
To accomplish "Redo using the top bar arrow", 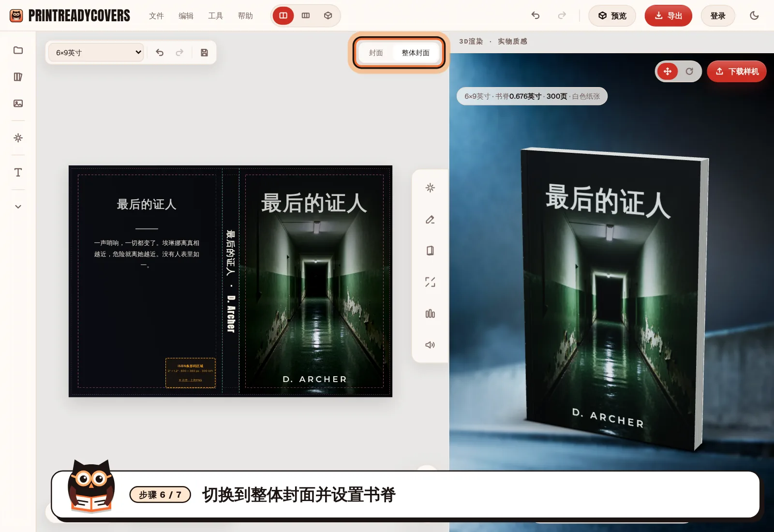I will 562,15.
